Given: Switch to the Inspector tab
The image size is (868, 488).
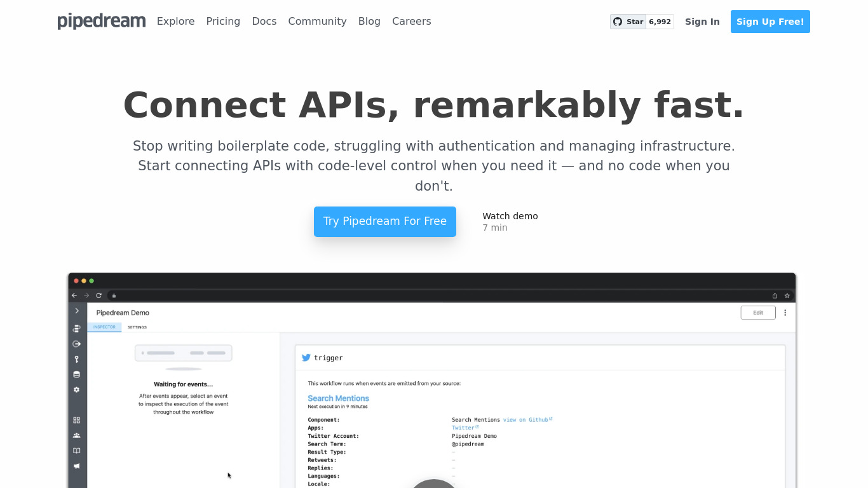Looking at the screenshot, I should 104,327.
